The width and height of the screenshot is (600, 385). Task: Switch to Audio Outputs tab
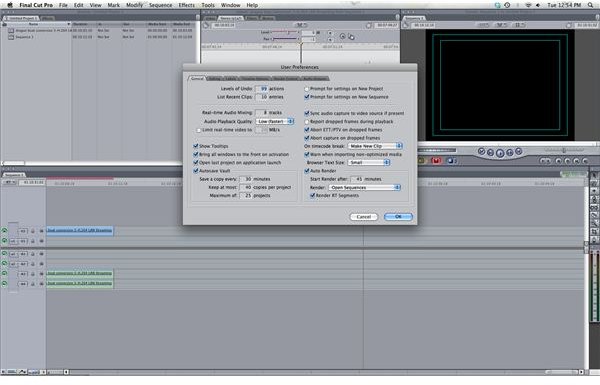pyautogui.click(x=315, y=78)
